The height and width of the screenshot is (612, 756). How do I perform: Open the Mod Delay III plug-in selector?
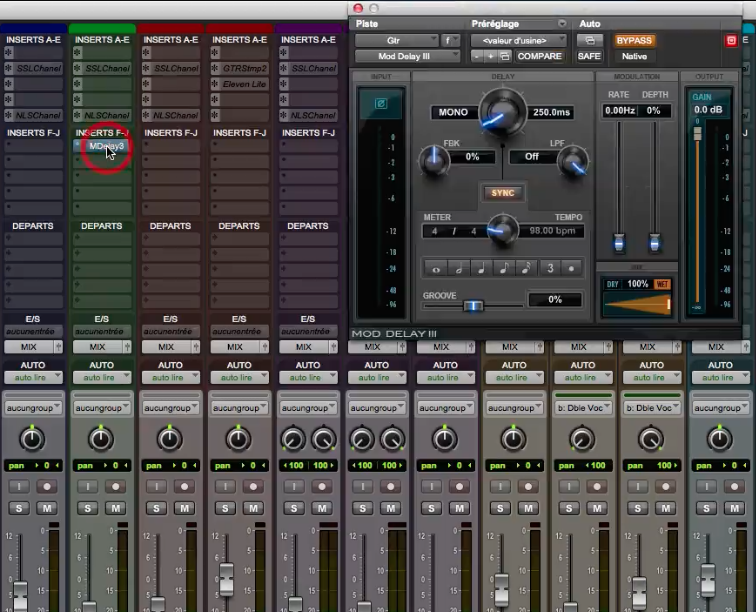pyautogui.click(x=407, y=56)
